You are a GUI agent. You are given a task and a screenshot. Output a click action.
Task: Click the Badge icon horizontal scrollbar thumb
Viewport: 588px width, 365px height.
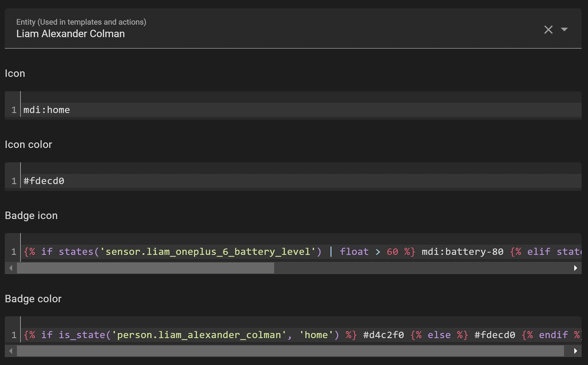tap(146, 268)
